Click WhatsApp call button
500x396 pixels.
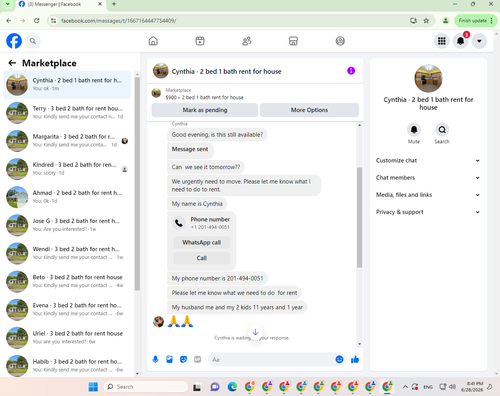pos(202,242)
